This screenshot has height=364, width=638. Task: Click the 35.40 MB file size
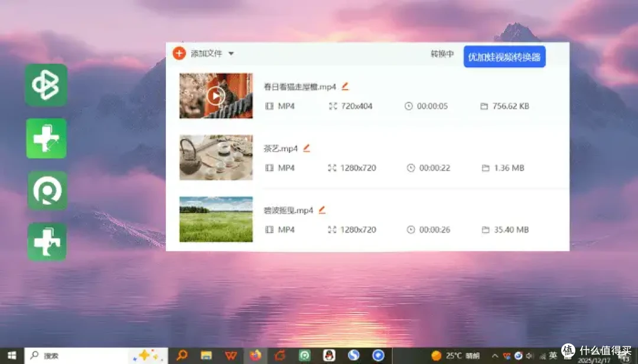512,229
